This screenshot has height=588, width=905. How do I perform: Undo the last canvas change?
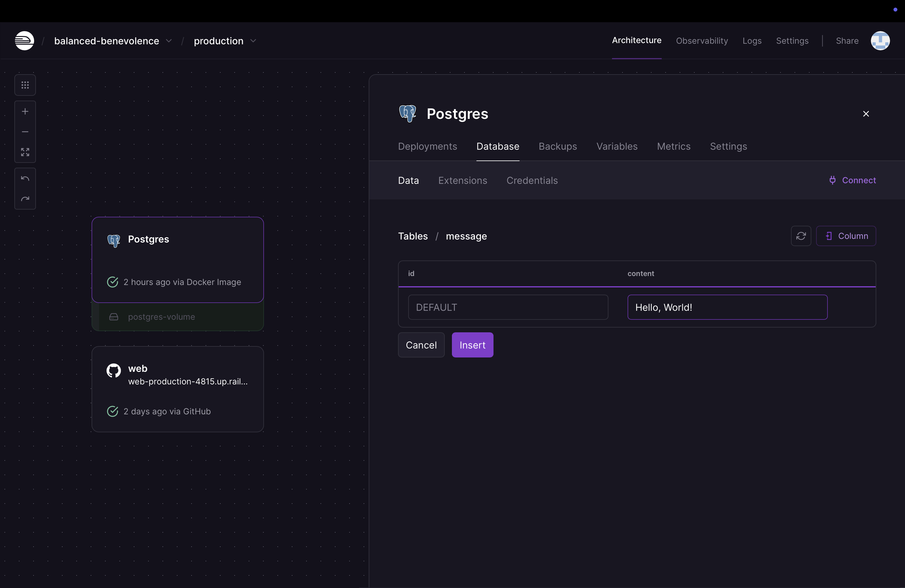[25, 178]
